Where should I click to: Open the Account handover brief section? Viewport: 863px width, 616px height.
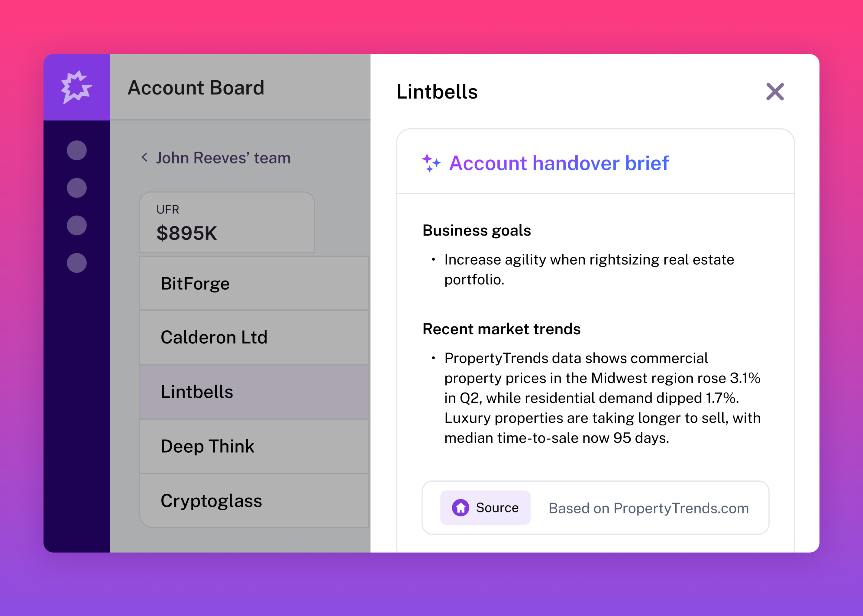click(x=559, y=163)
